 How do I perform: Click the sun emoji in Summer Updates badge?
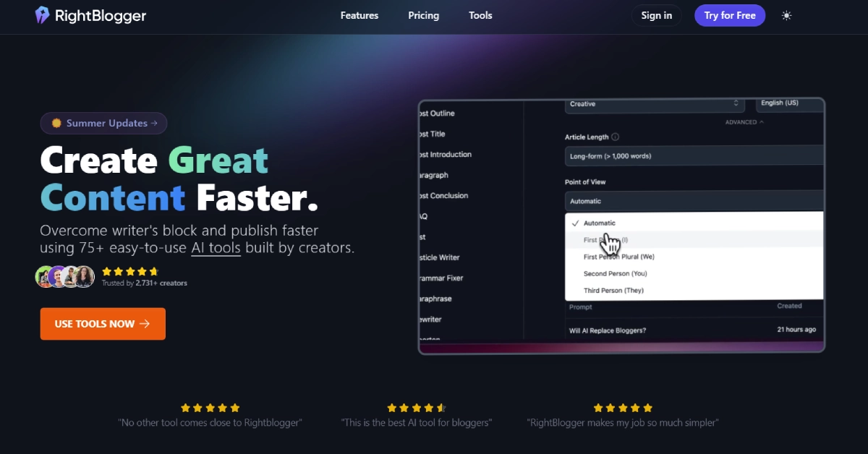coord(56,124)
